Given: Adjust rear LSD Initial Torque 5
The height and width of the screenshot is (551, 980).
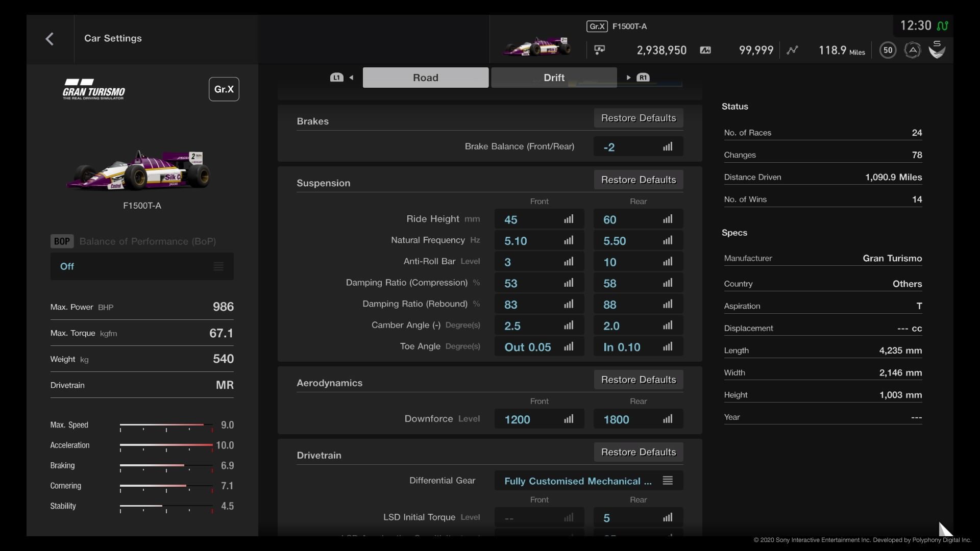Looking at the screenshot, I should [x=638, y=518].
